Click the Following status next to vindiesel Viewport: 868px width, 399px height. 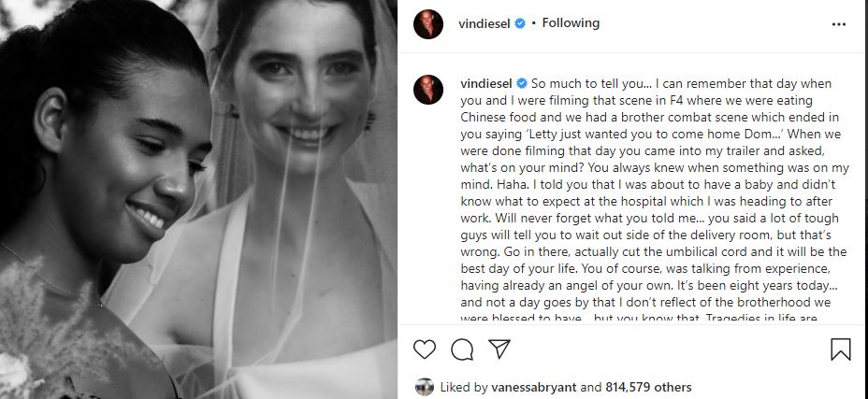571,23
